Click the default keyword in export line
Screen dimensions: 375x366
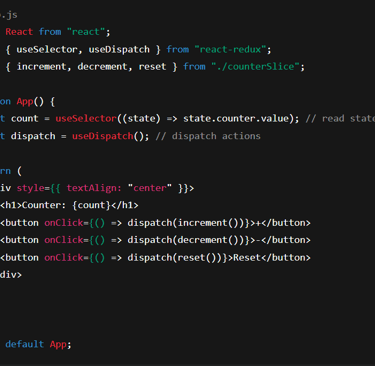[25, 344]
